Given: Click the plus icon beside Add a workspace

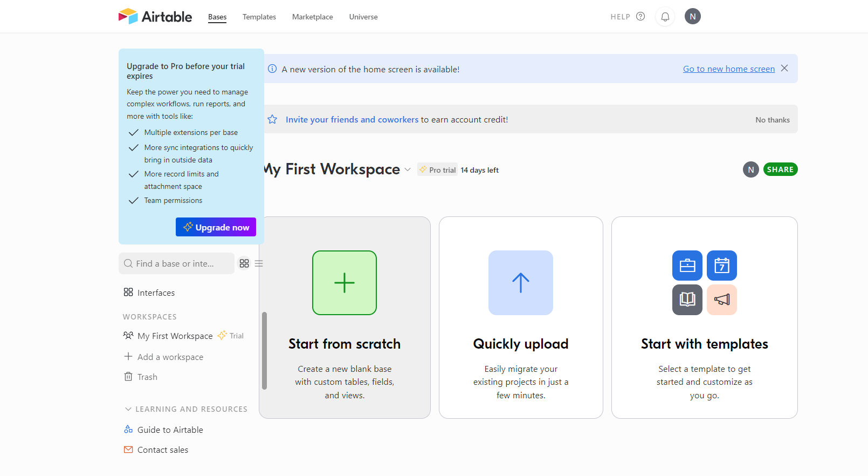Looking at the screenshot, I should pos(128,356).
